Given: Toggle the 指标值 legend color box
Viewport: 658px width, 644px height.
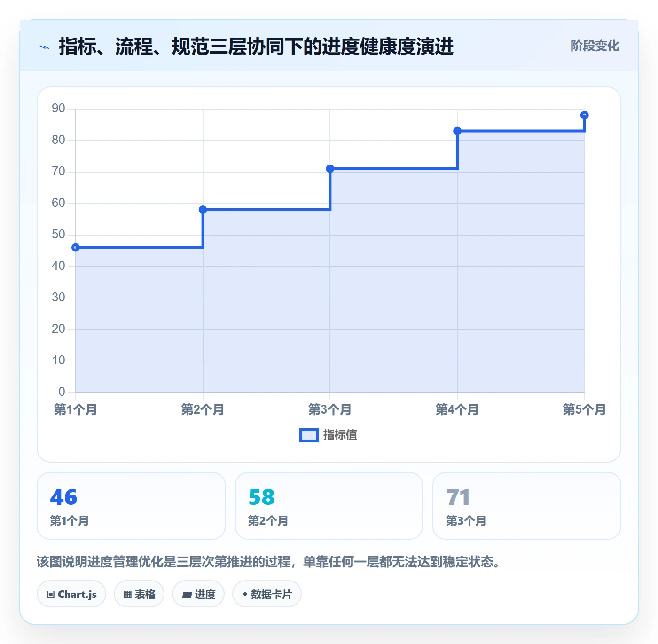Looking at the screenshot, I should click(309, 435).
